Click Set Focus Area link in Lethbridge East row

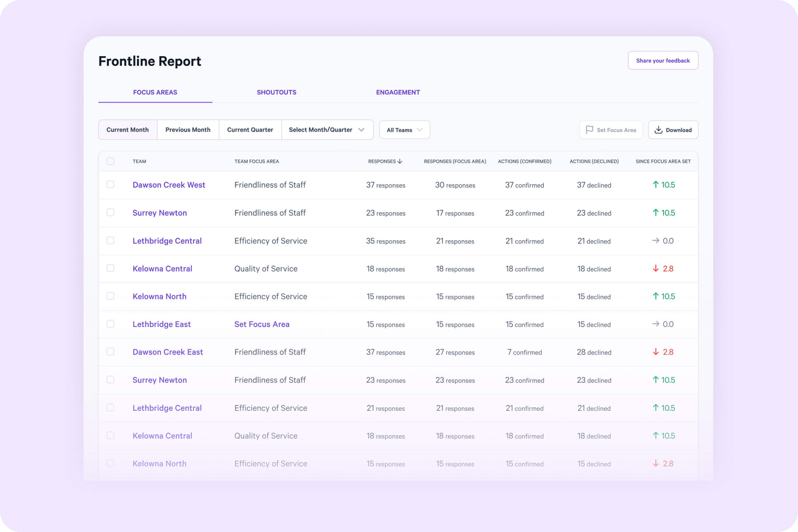[262, 324]
